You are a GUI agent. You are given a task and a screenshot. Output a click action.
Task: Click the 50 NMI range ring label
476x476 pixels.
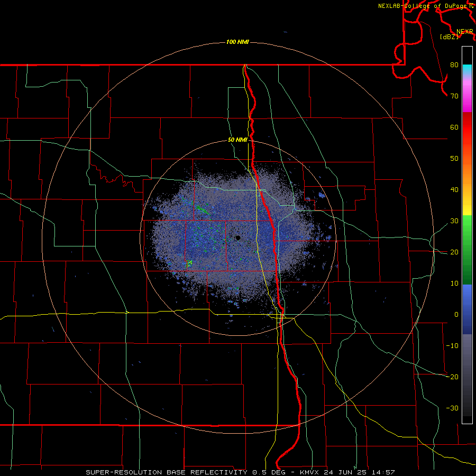click(237, 140)
